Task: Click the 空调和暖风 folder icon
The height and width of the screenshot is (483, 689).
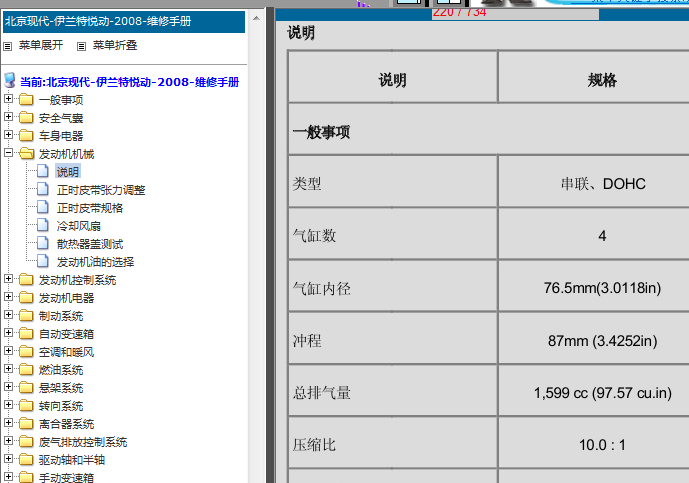Action: click(x=26, y=352)
